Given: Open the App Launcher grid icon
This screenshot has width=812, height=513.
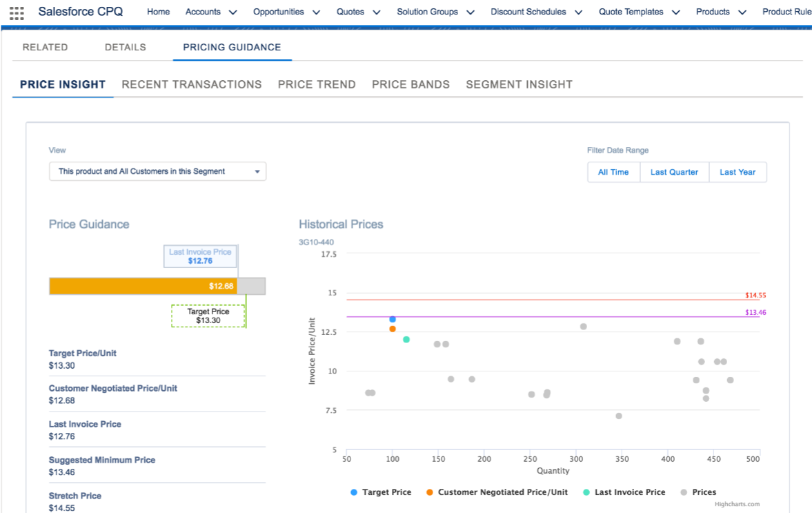Looking at the screenshot, I should point(17,12).
